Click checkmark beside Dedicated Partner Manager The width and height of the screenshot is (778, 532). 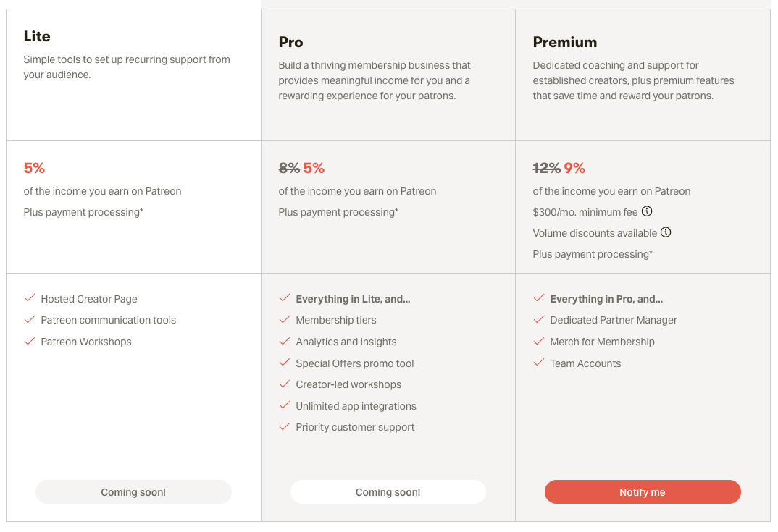pos(539,320)
